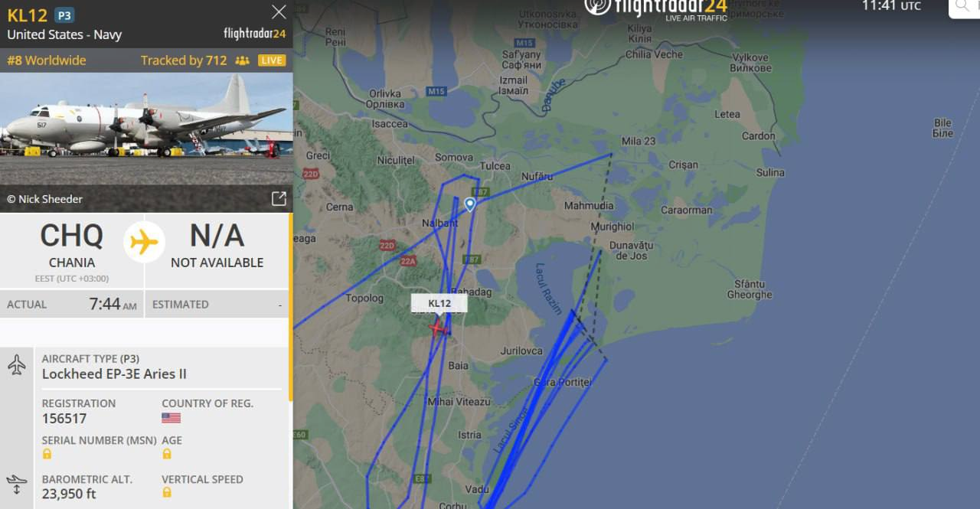Open CHQ Chania departure airport

click(x=72, y=246)
